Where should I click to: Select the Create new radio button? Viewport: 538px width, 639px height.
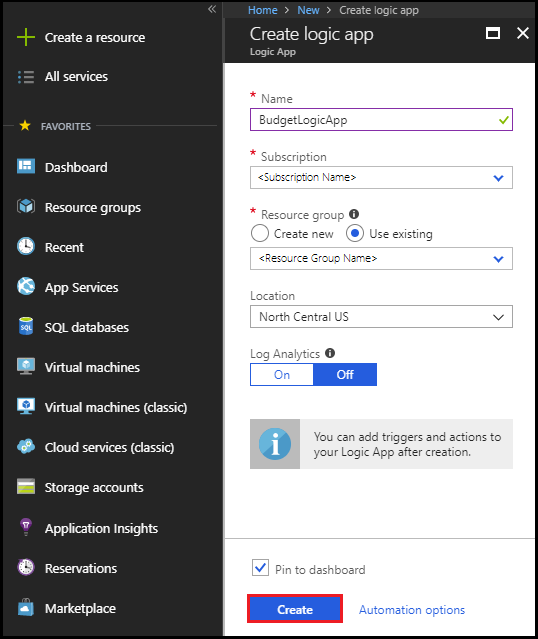pyautogui.click(x=260, y=234)
